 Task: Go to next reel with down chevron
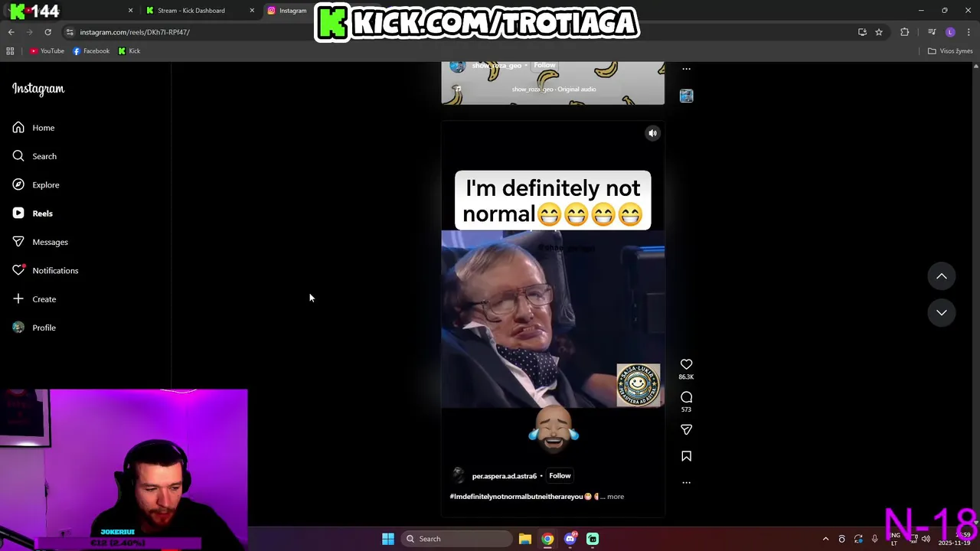click(x=942, y=312)
